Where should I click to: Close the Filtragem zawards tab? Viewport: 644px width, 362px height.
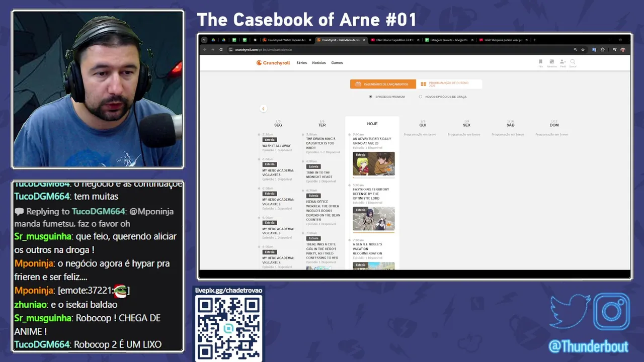[x=472, y=40]
